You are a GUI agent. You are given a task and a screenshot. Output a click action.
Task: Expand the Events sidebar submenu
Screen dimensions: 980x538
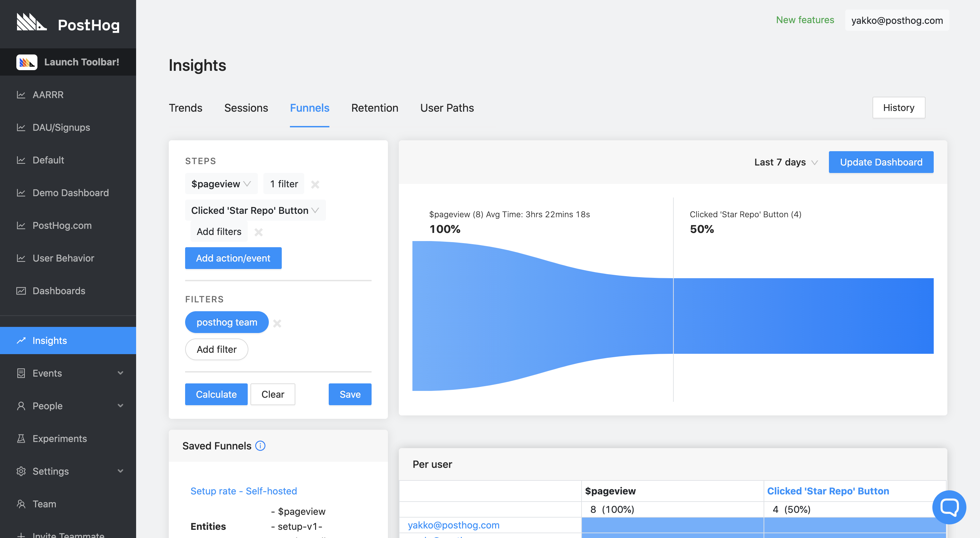pyautogui.click(x=120, y=373)
